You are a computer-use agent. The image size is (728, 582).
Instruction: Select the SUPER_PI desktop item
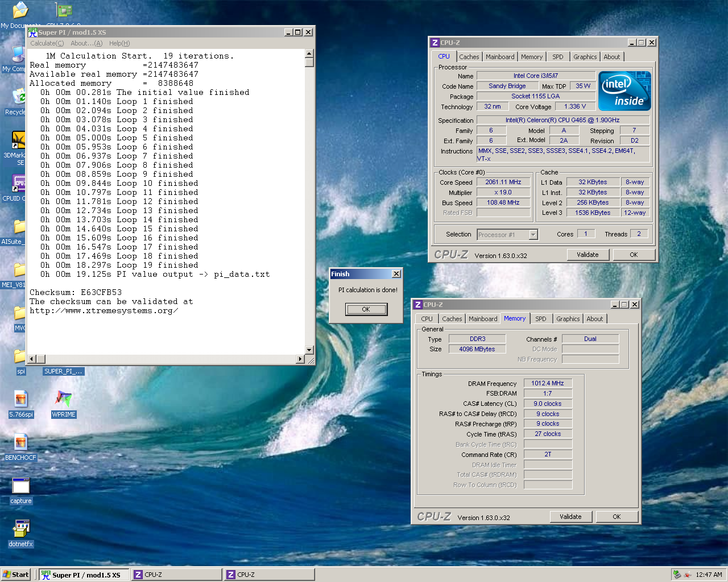pyautogui.click(x=64, y=371)
